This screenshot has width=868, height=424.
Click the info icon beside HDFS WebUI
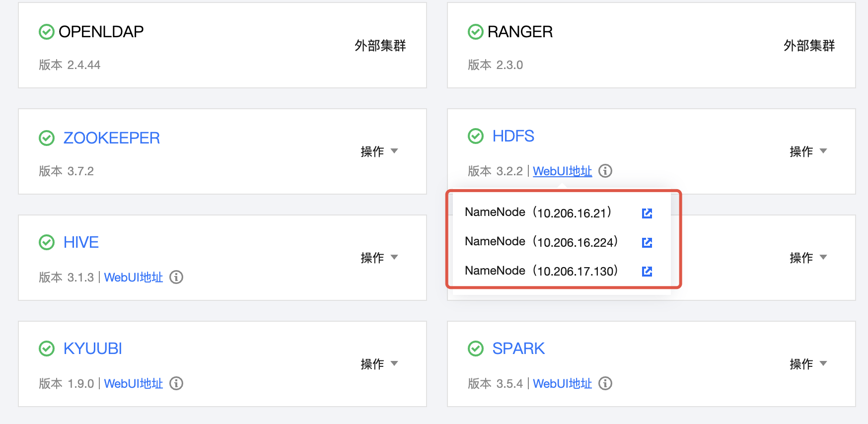click(605, 171)
